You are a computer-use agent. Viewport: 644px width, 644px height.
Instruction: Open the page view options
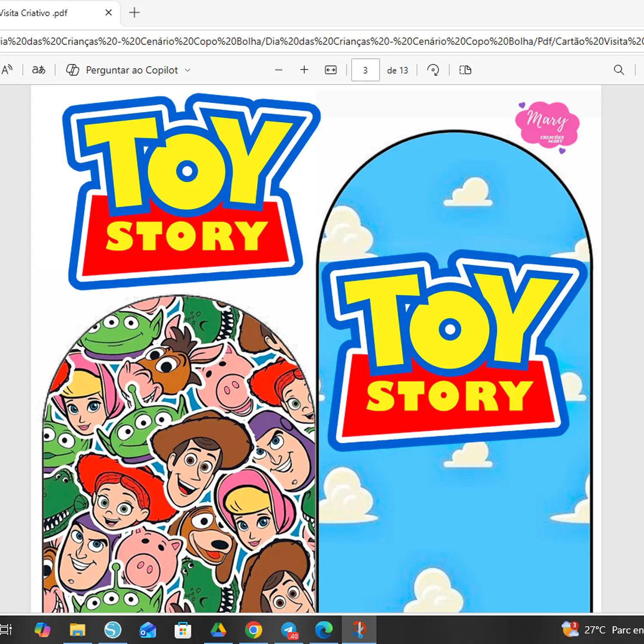[465, 70]
